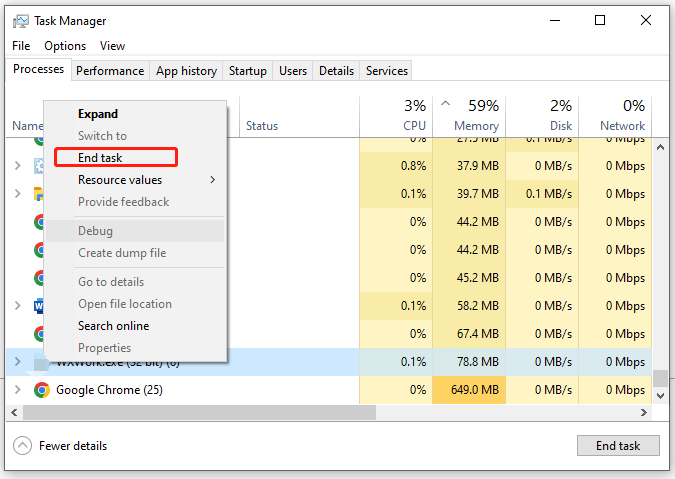Choose End task from the context menu
Image resolution: width=675 pixels, height=479 pixels.
click(100, 158)
